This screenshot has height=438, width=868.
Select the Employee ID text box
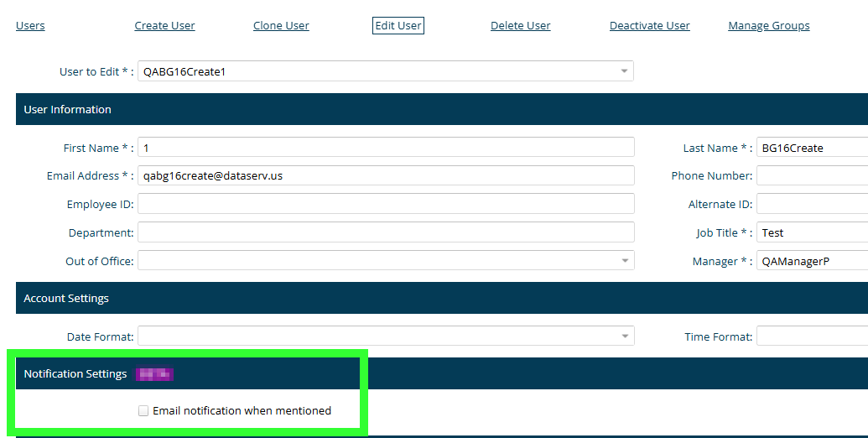tap(386, 204)
